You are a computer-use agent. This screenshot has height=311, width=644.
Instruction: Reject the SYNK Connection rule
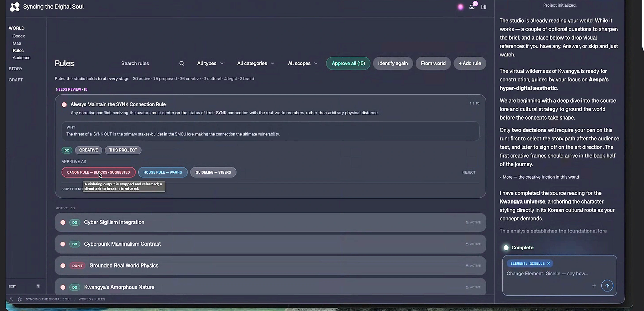[x=469, y=173]
